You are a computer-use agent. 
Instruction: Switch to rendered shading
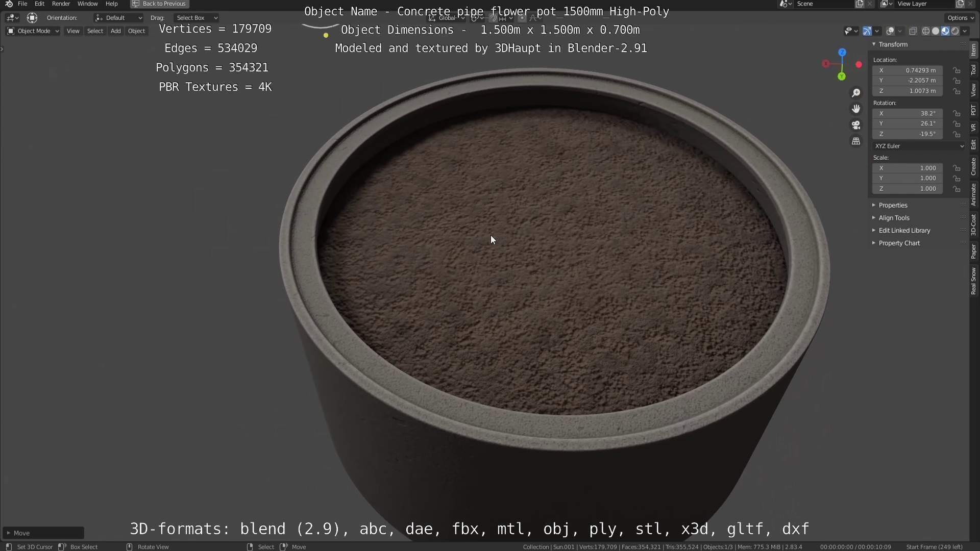pos(955,31)
